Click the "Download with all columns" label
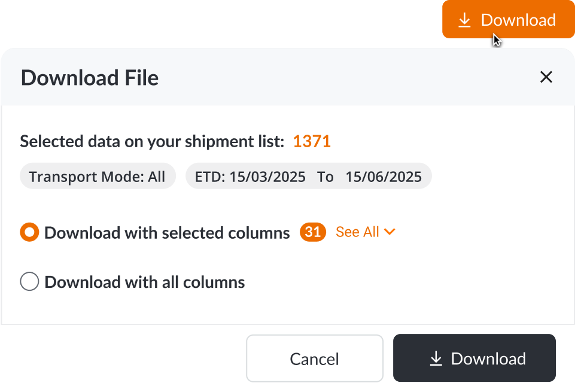The image size is (575, 392). [145, 282]
